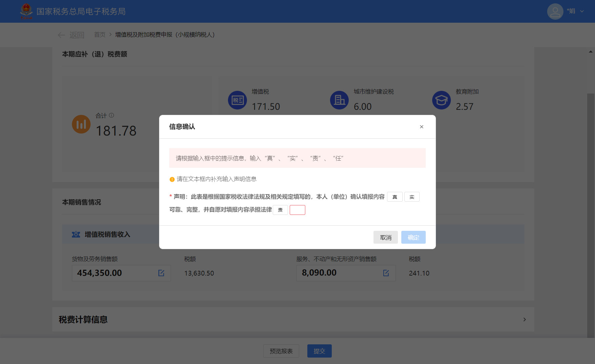
Task: Confirm the declaration with 确定 button
Action: click(413, 237)
